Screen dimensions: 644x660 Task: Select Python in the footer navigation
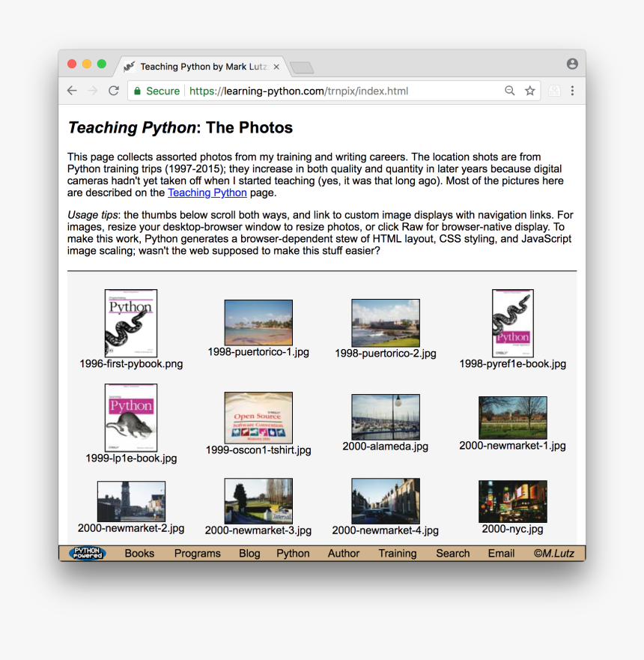pyautogui.click(x=294, y=553)
